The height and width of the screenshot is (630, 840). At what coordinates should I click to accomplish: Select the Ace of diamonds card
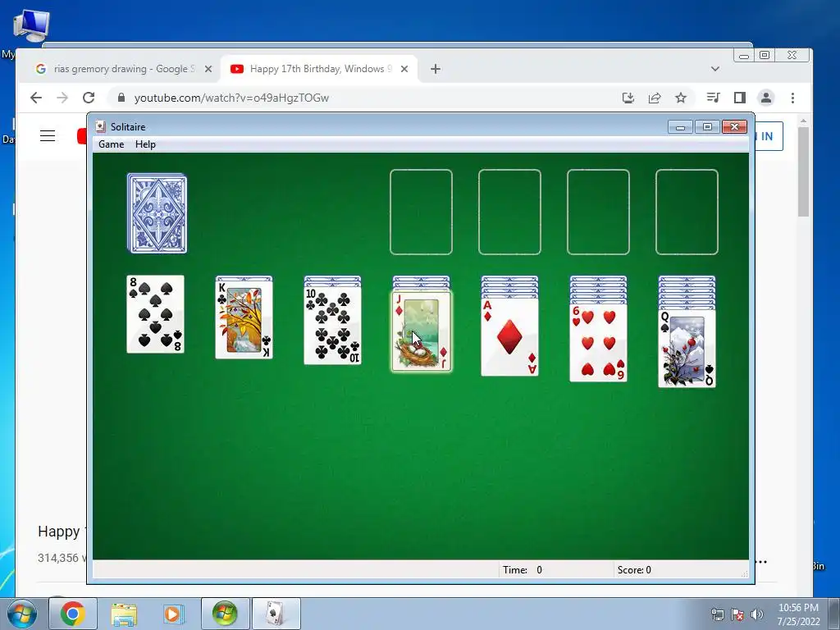click(x=509, y=337)
